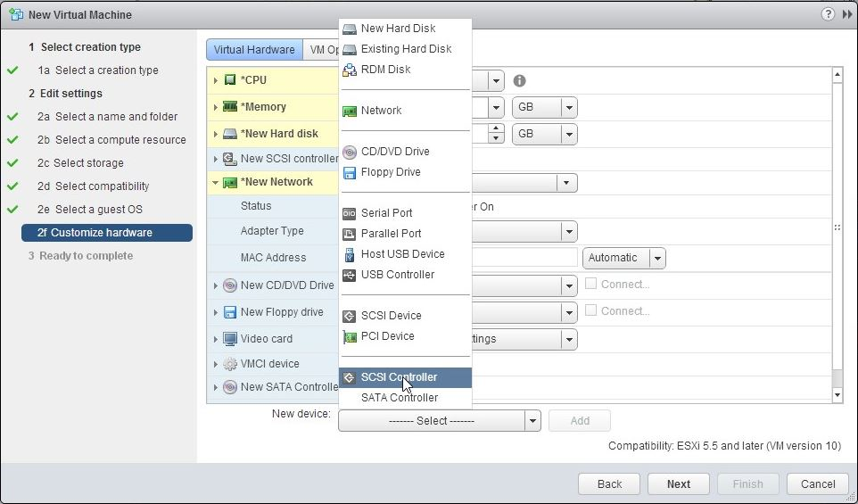Click the MAC Address input field
Viewport: 858px width, 504px height.
click(524, 258)
